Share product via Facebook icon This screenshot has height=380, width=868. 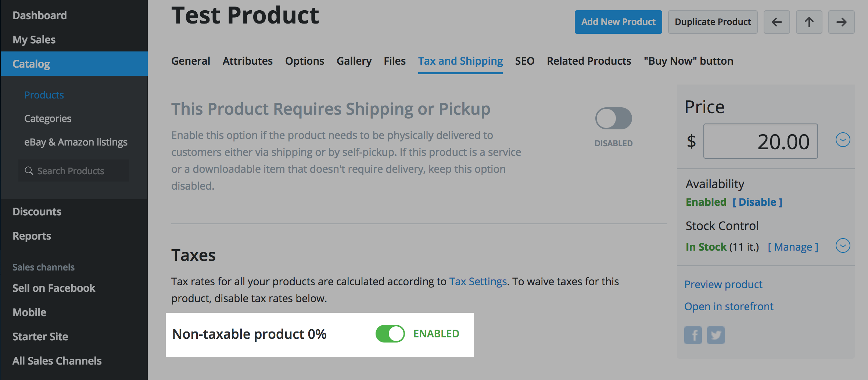point(693,335)
